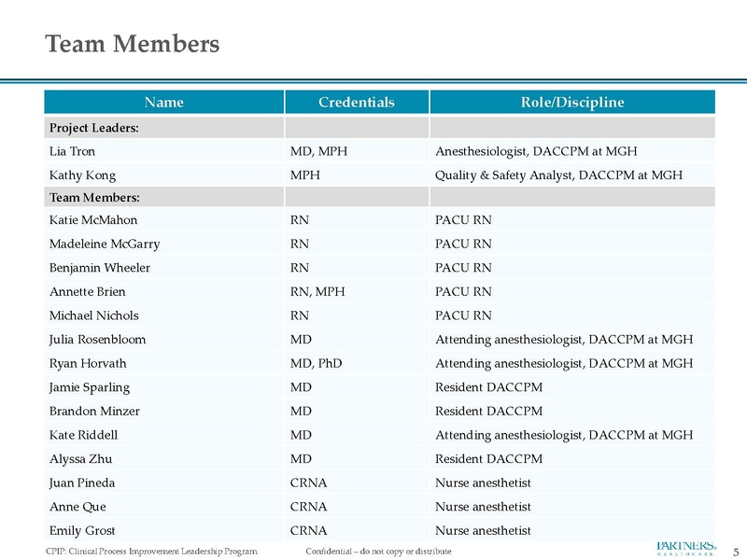
Task: Click the "CPIP: Clinical Process Improvement" footer text
Action: pyautogui.click(x=151, y=552)
